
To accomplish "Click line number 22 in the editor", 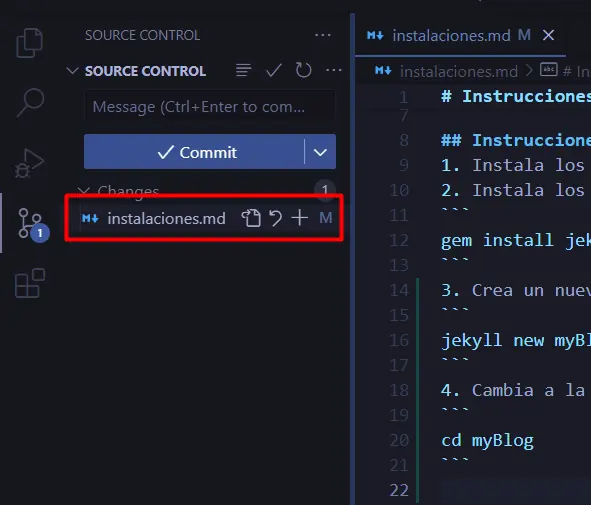I will (x=399, y=490).
